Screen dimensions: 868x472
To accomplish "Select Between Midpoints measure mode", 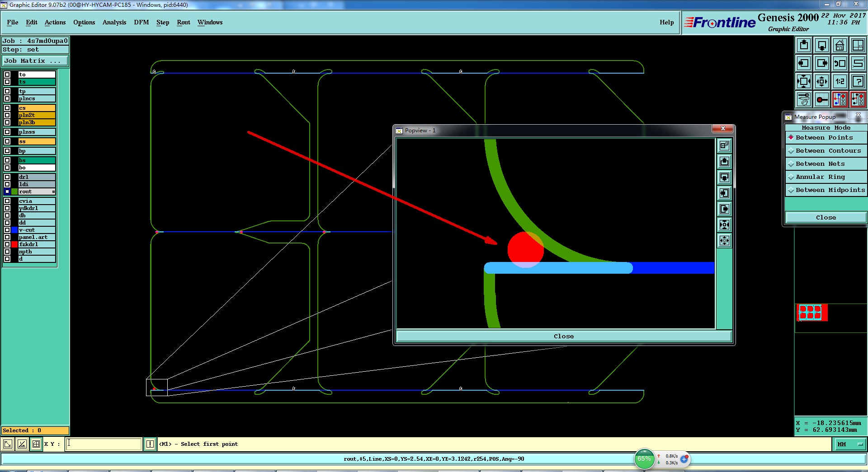I will pyautogui.click(x=826, y=190).
